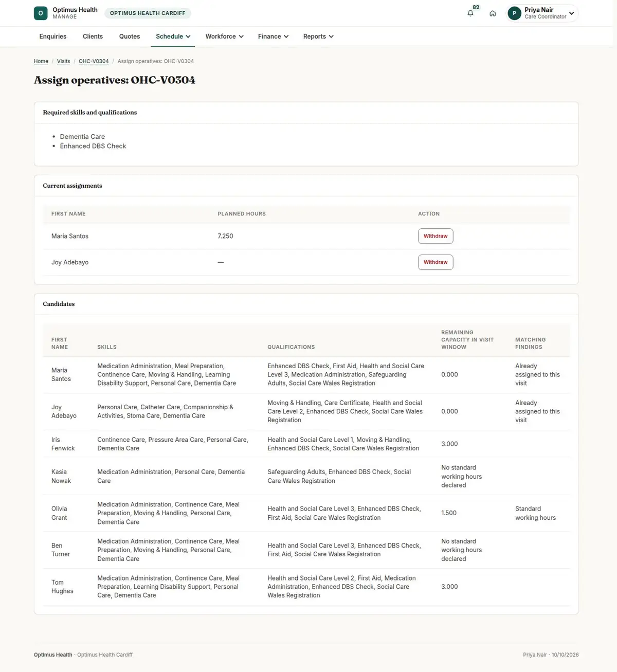The width and height of the screenshot is (617, 672).
Task: Open the notifications bell icon
Action: pyautogui.click(x=470, y=13)
